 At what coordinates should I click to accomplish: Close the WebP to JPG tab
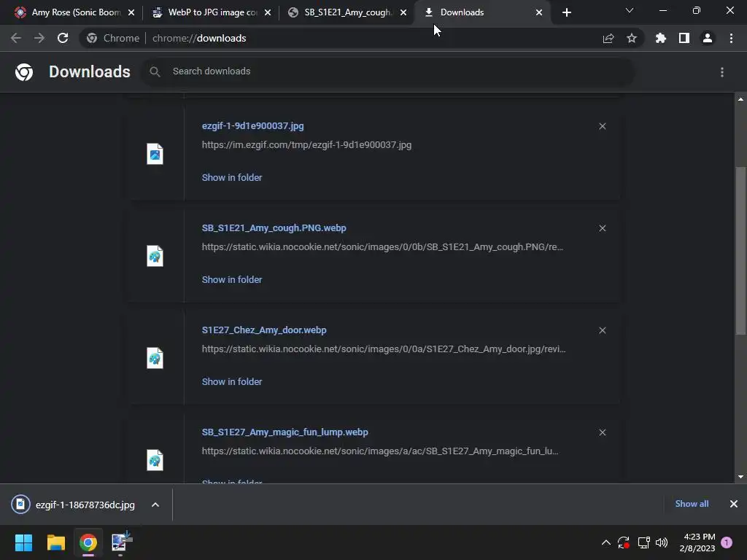267,12
